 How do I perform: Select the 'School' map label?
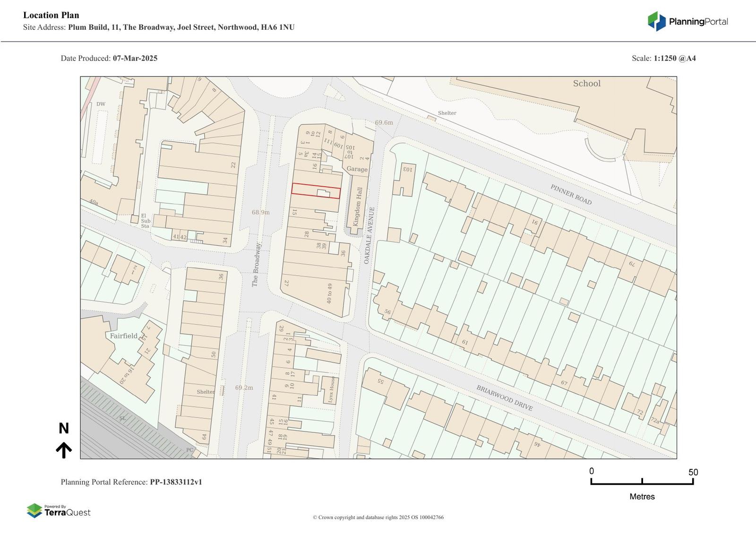pyautogui.click(x=586, y=84)
